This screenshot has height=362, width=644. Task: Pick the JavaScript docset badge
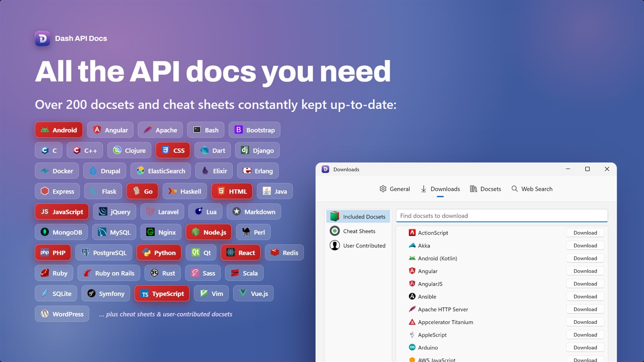62,212
